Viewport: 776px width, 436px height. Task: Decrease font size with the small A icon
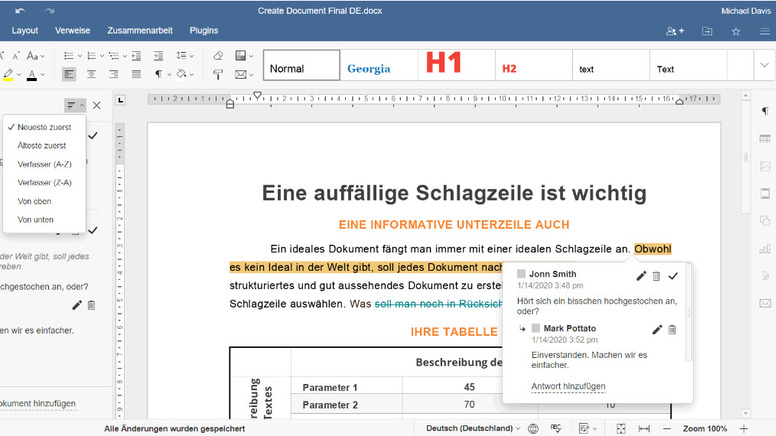(16, 56)
